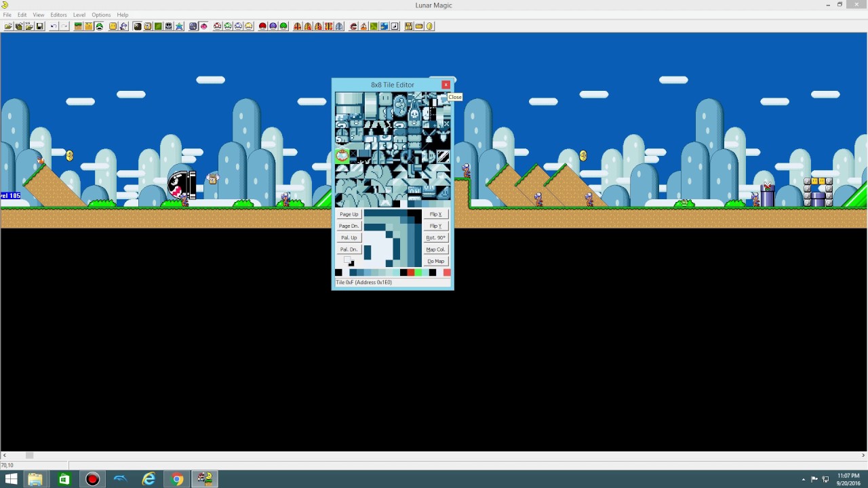The height and width of the screenshot is (488, 868).
Task: Click the Redo arrow toolbar icon
Action: 64,26
